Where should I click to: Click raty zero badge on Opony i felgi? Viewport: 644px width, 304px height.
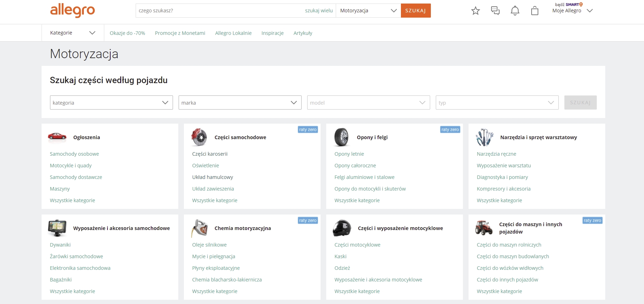coord(450,130)
